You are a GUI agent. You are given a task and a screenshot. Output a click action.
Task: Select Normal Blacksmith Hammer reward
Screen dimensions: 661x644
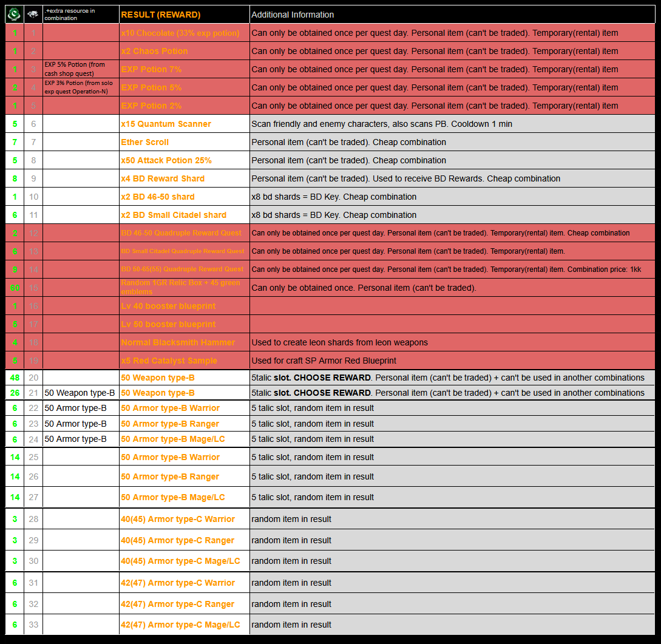pyautogui.click(x=178, y=342)
